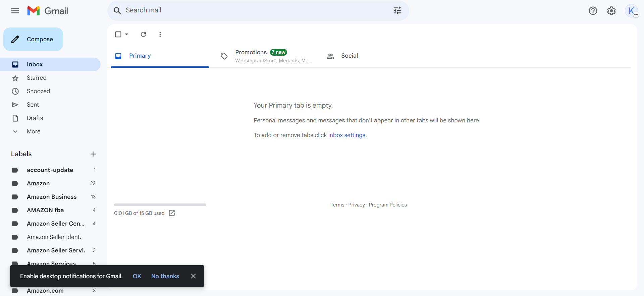
Task: Dismiss the desktop notifications banner
Action: pos(193,276)
